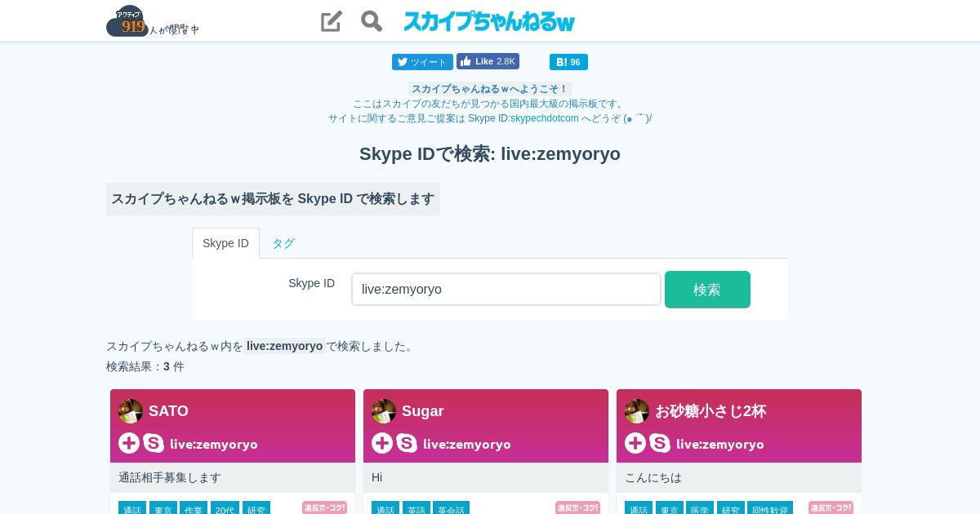
Task: Click the 検索結果：3 件 result count
Action: pos(145,366)
